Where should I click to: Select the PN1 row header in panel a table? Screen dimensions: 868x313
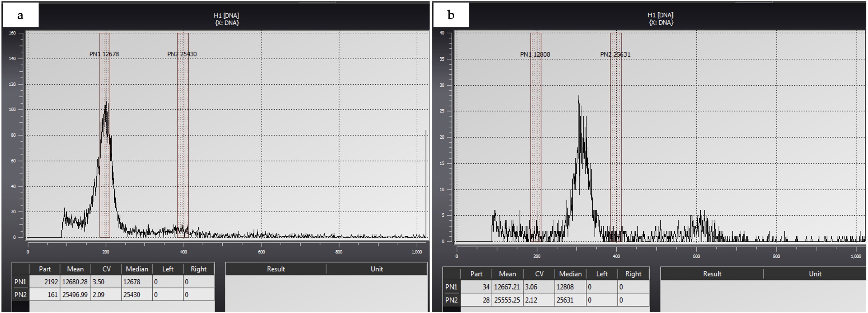(x=21, y=282)
